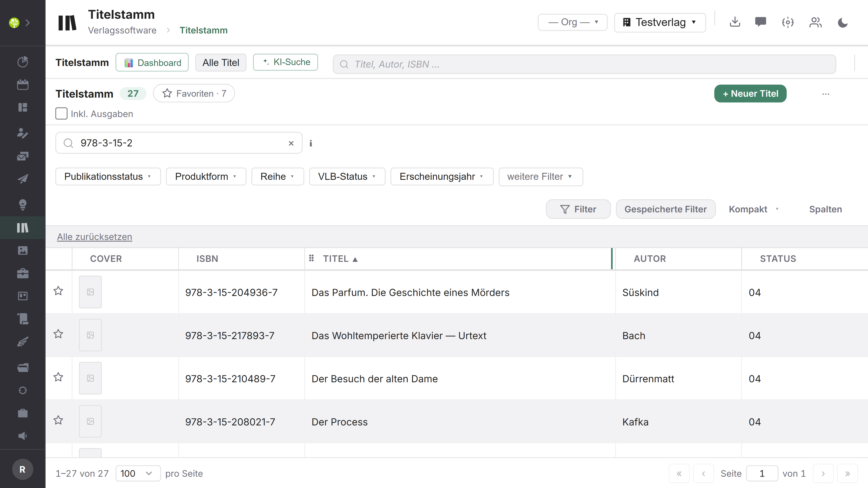
Task: Switch to the Alle Titel tab
Action: coord(221,62)
